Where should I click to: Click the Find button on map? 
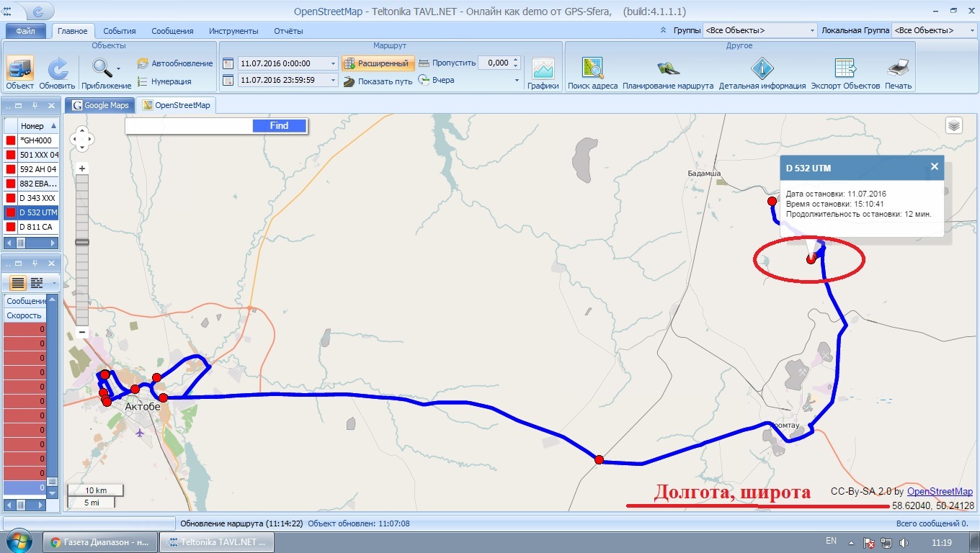click(279, 125)
